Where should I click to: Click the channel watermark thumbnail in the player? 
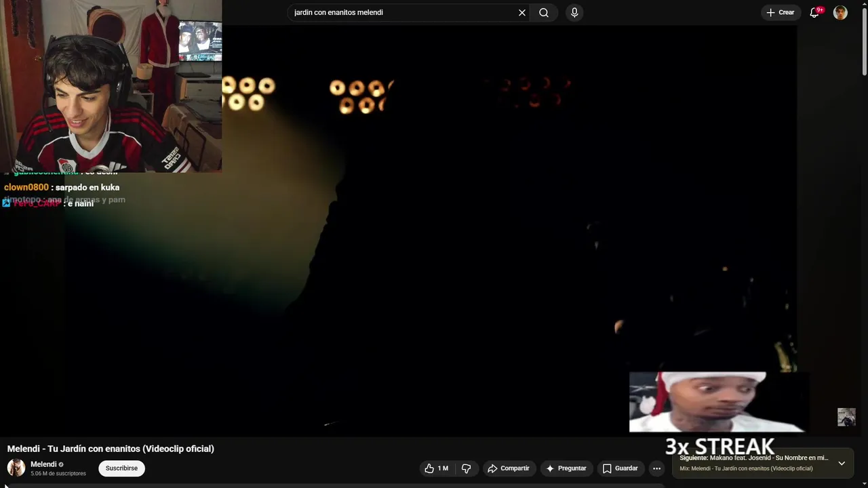[x=846, y=417]
